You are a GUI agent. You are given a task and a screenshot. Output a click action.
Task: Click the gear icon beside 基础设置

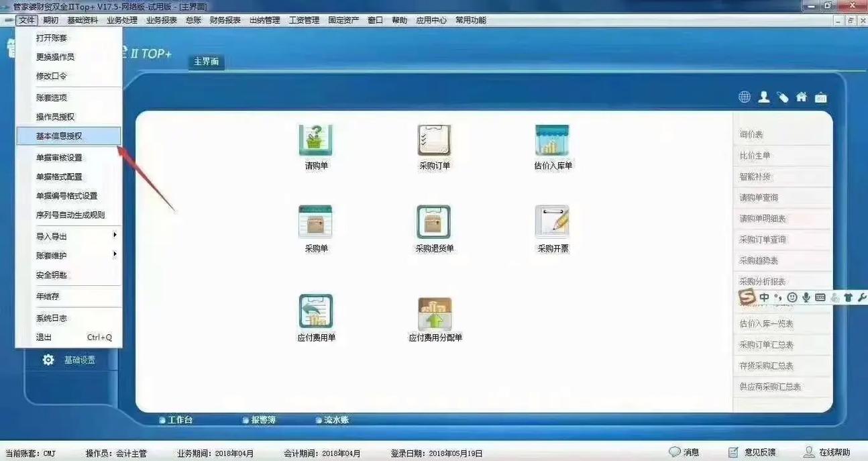pyautogui.click(x=48, y=360)
